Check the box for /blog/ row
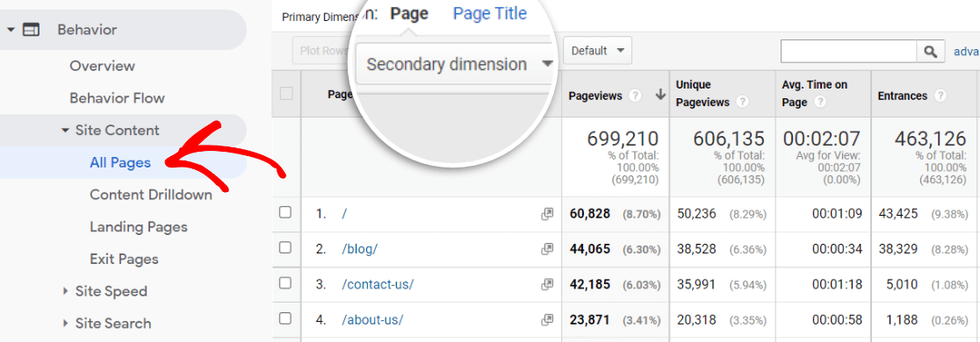980x342 pixels. pos(285,248)
